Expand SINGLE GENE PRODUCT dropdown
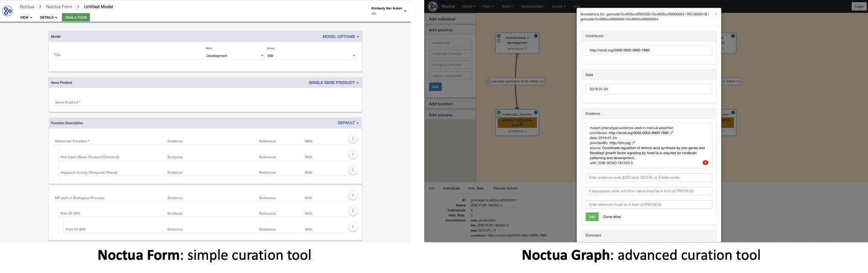This screenshot has width=868, height=273. 333,82
